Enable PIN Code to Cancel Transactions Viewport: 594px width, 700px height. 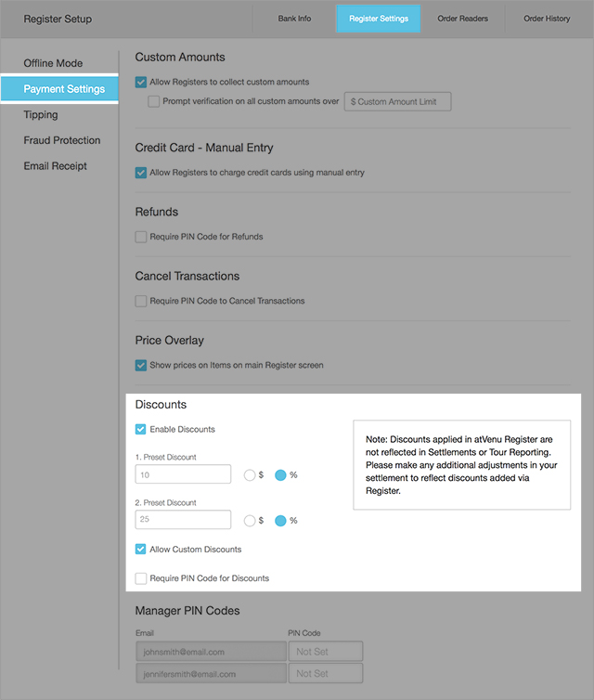coord(141,301)
